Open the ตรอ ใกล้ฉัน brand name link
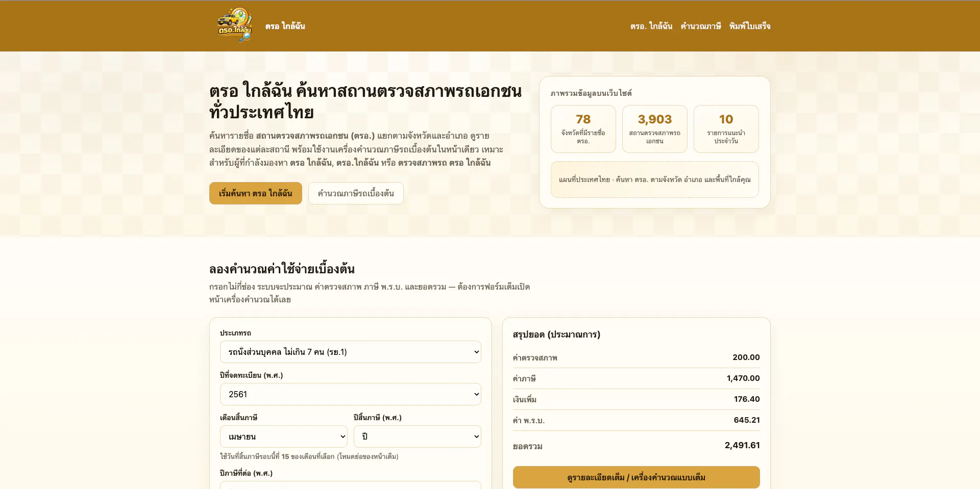Screen dimensions: 980x489 point(285,26)
